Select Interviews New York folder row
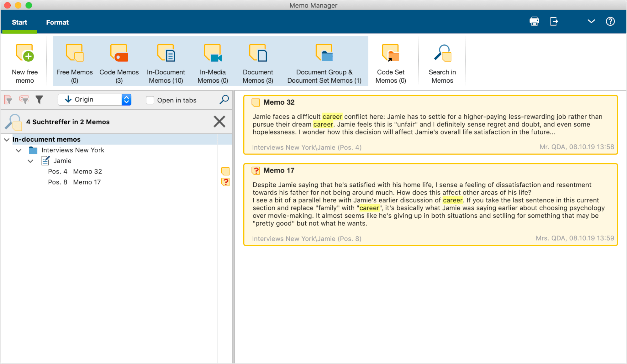This screenshot has height=364, width=627. coord(116,150)
